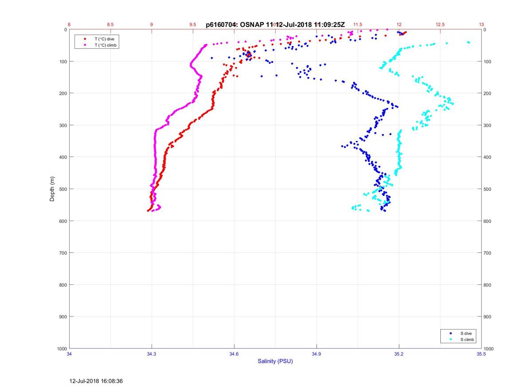Click the cyan marker in salinity legend
The image size is (532, 392).
click(451, 339)
